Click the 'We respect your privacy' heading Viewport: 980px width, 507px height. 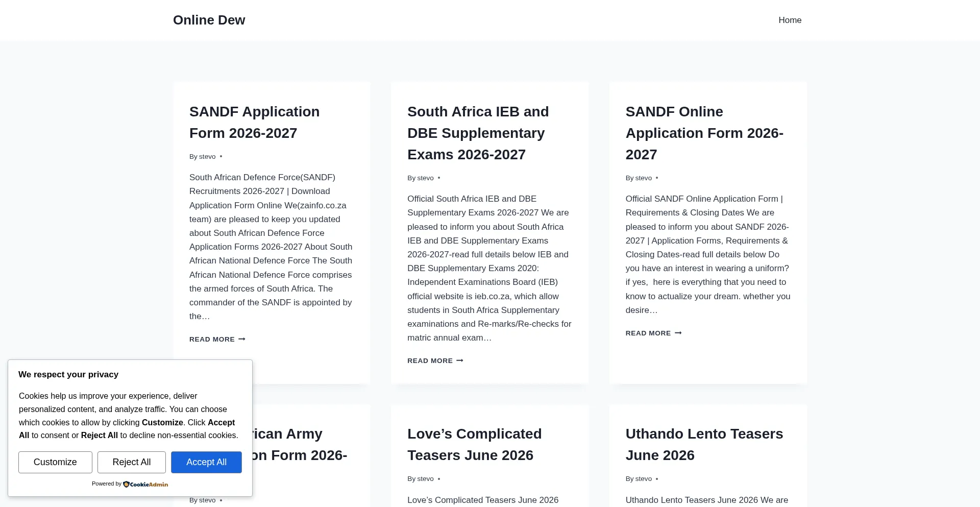click(x=68, y=374)
